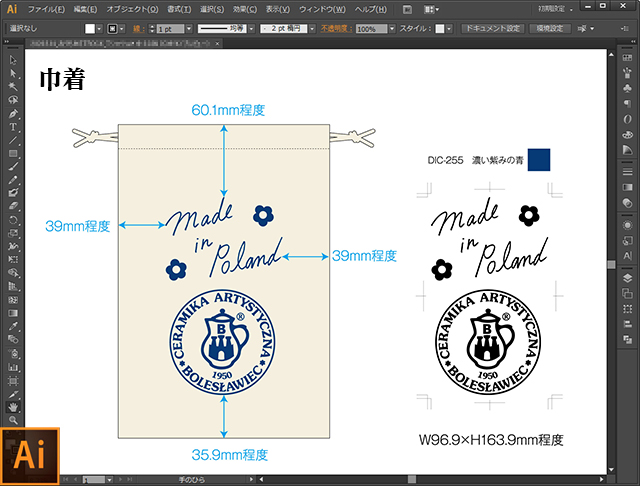Click the ドキュメント設定 button
The image size is (640, 486).
pos(493,29)
